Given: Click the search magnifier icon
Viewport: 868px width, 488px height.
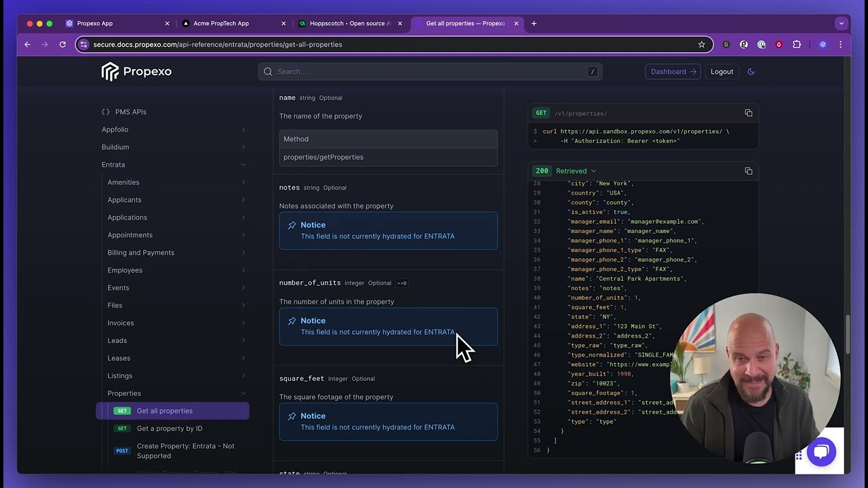Looking at the screenshot, I should pyautogui.click(x=268, y=71).
